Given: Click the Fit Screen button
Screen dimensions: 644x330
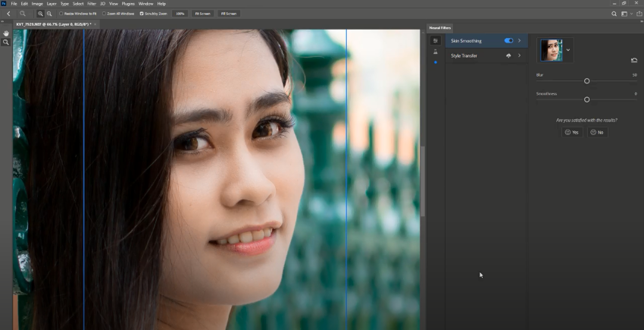Looking at the screenshot, I should click(x=202, y=14).
